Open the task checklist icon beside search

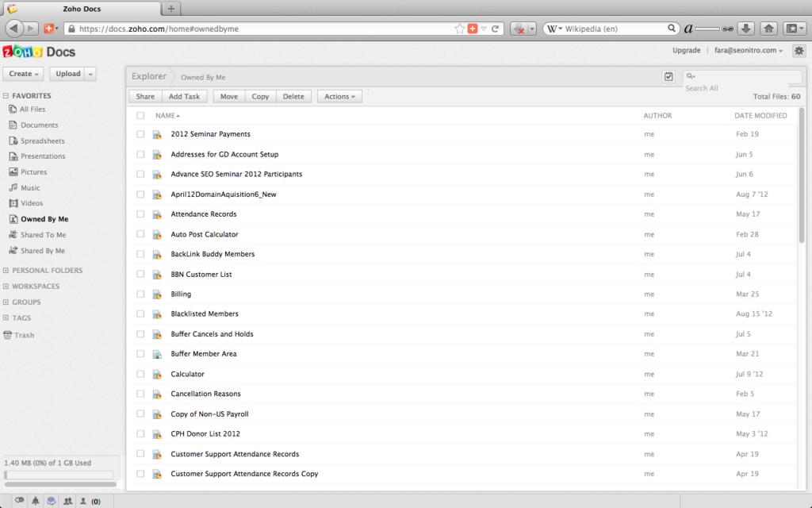click(x=668, y=77)
